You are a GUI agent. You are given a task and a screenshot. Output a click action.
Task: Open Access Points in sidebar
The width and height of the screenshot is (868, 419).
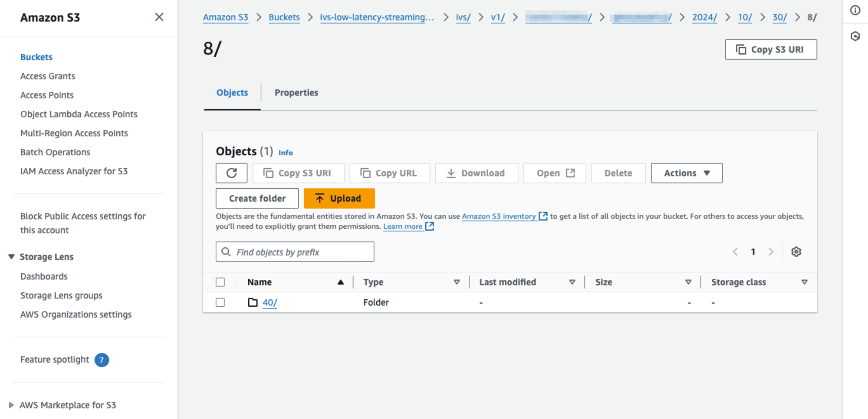click(47, 95)
